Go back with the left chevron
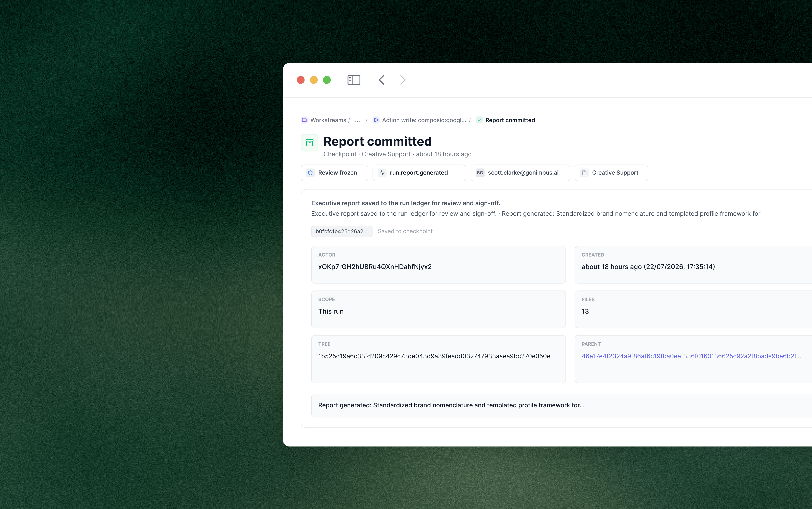The width and height of the screenshot is (812, 509). point(381,80)
